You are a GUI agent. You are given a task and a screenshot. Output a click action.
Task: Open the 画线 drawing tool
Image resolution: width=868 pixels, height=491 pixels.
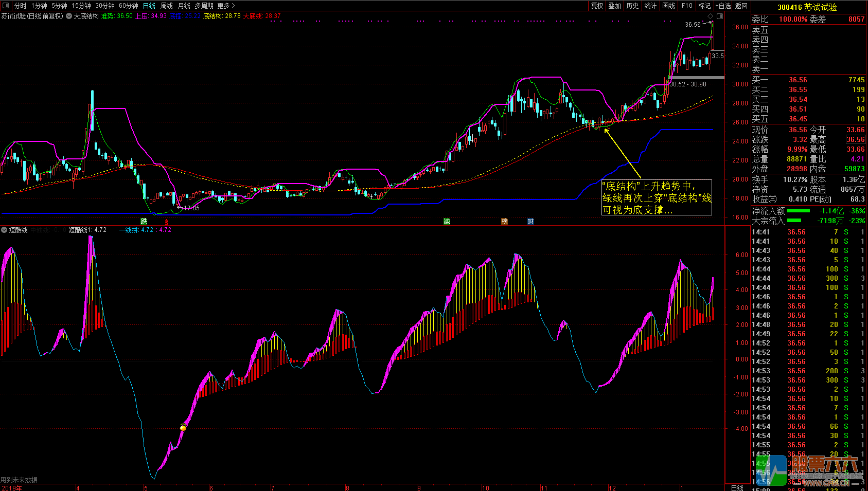(668, 6)
